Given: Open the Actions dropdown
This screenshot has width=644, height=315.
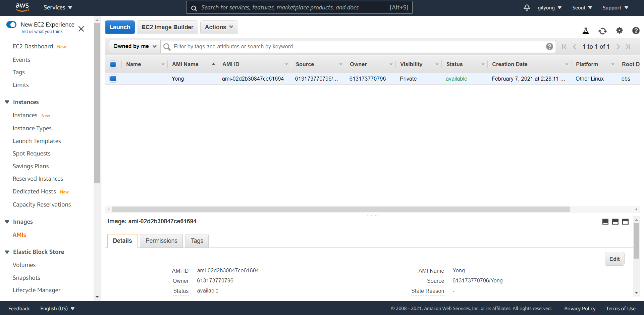Looking at the screenshot, I should point(219,27).
